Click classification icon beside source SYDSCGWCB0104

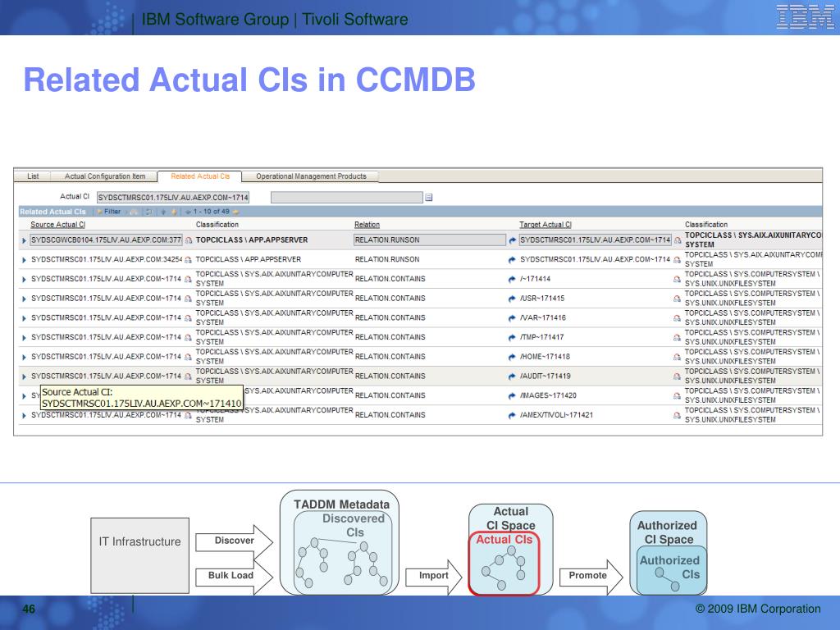pyautogui.click(x=189, y=240)
